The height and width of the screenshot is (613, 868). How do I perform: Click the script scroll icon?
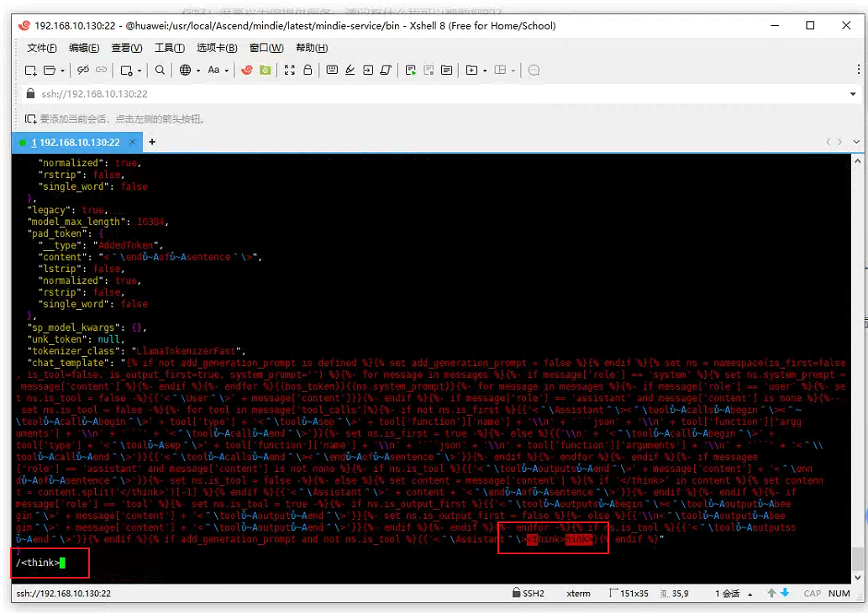click(x=386, y=70)
